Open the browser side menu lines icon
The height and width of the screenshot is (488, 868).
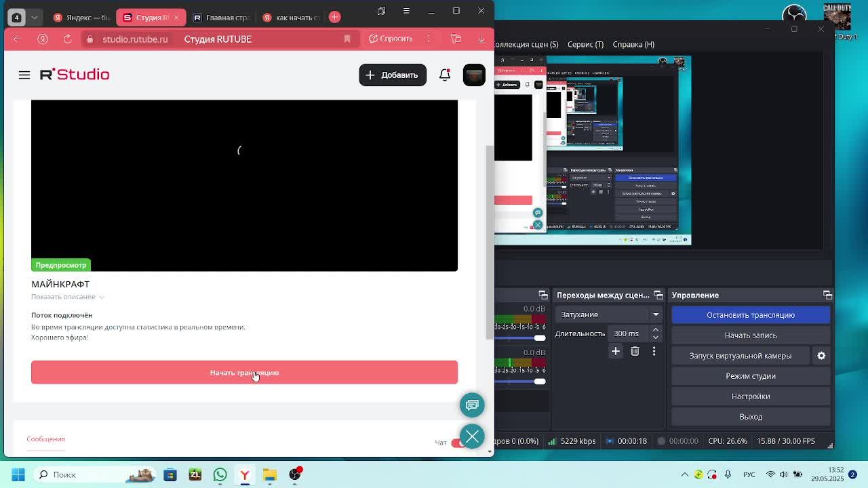coord(406,11)
